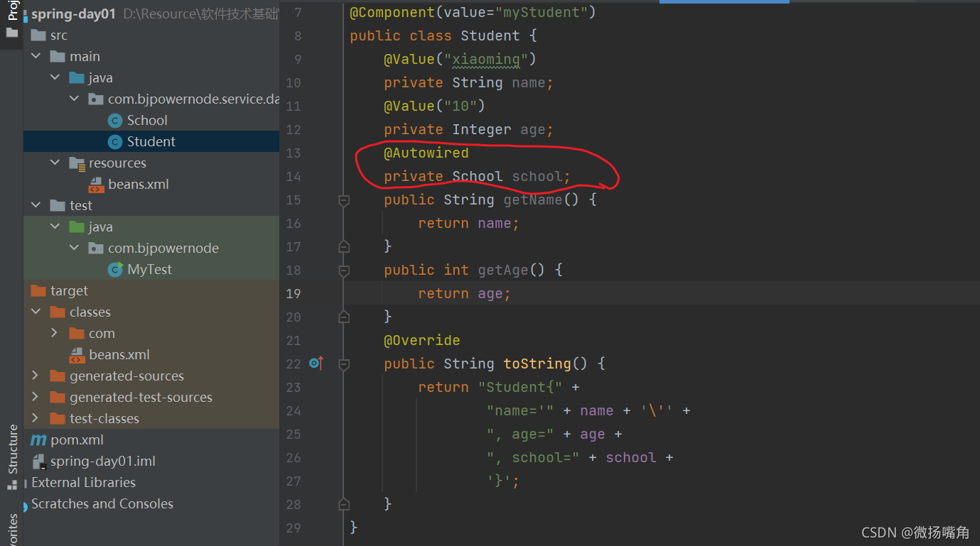Image resolution: width=980 pixels, height=546 pixels.
Task: Click the 'return age;' statement
Action: tap(465, 293)
